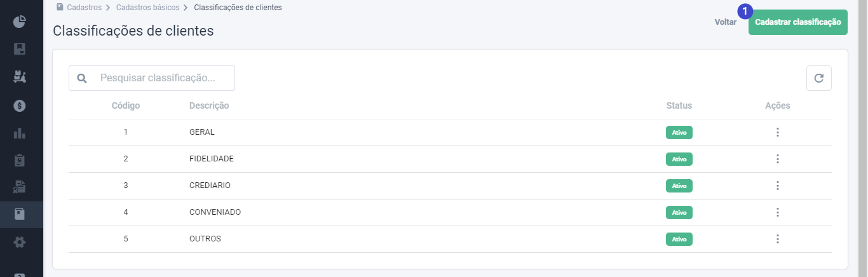The height and width of the screenshot is (277, 868).
Task: Click the Ativo status badge for GERAL
Action: coord(679,133)
